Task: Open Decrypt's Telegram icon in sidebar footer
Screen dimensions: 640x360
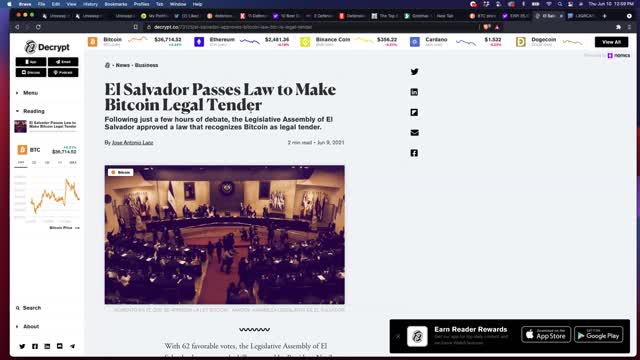Action: (72, 346)
